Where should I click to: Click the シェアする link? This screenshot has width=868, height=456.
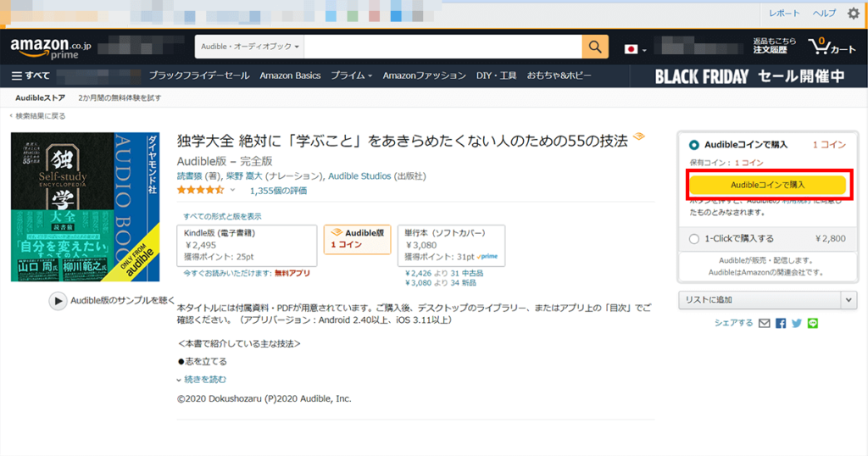point(733,323)
